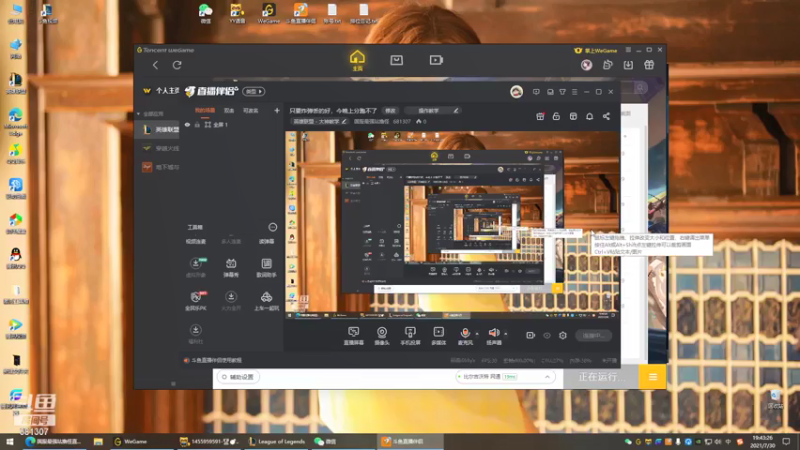Image resolution: width=800 pixels, height=450 pixels.
Task: Open WeGame downloads icon
Action: pyautogui.click(x=628, y=65)
